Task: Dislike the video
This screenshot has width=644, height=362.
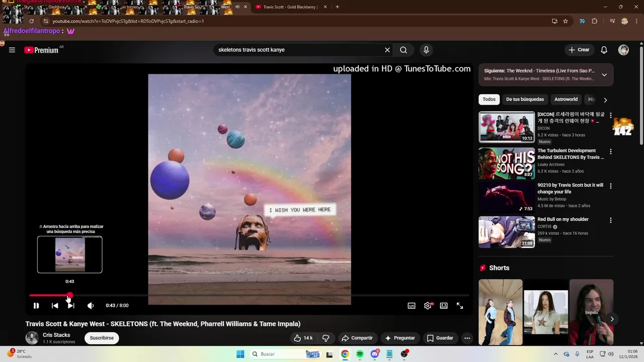Action: pyautogui.click(x=326, y=338)
